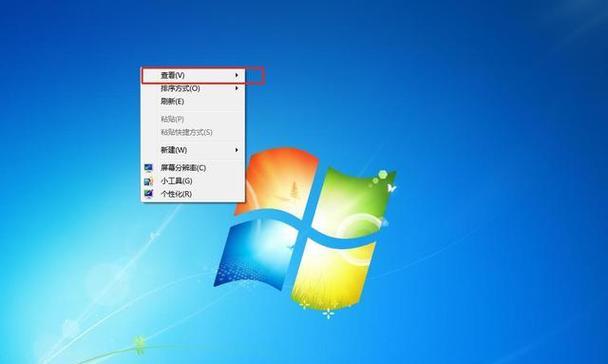Click the 小工具 gadgets icon
This screenshot has height=364, width=608.
pyautogui.click(x=148, y=181)
